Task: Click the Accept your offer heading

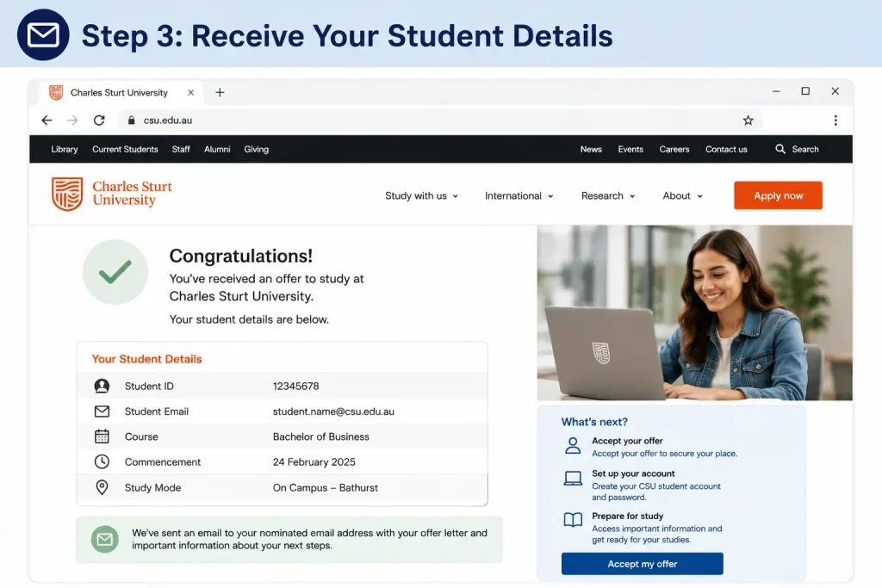Action: point(627,441)
